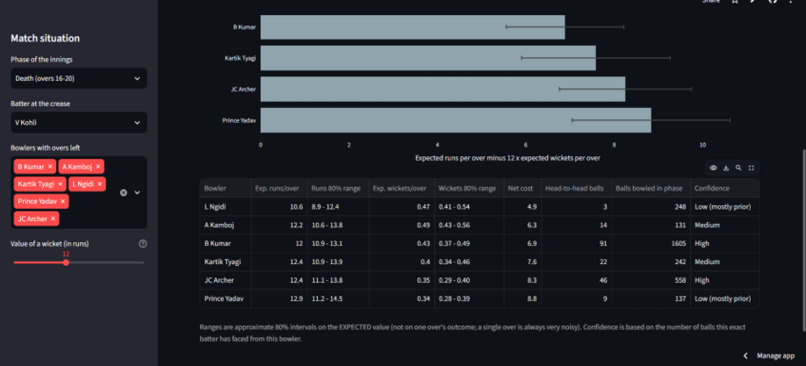Click exp. runs/over value 12.9
This screenshot has width=806, height=366.
(x=279, y=298)
